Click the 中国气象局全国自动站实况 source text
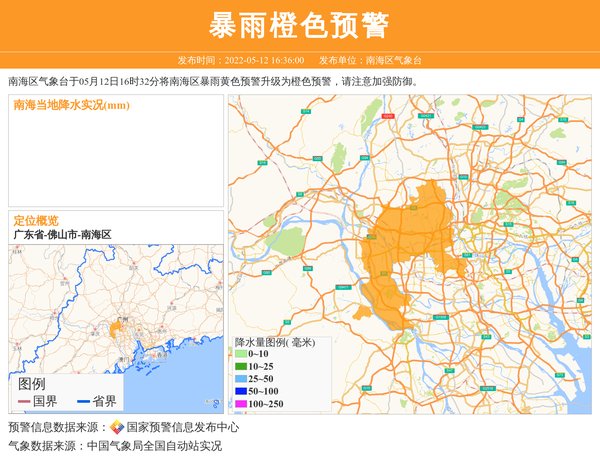The image size is (600, 471). [154, 446]
